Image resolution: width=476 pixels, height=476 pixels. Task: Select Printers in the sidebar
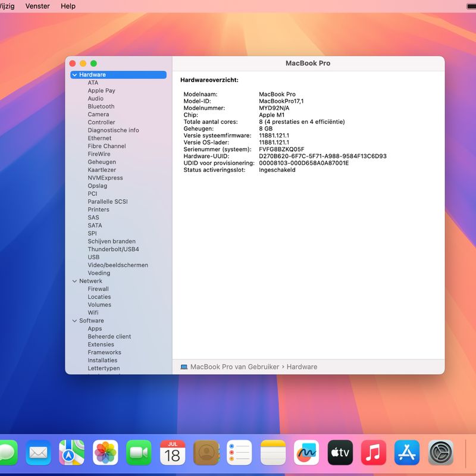pyautogui.click(x=98, y=209)
